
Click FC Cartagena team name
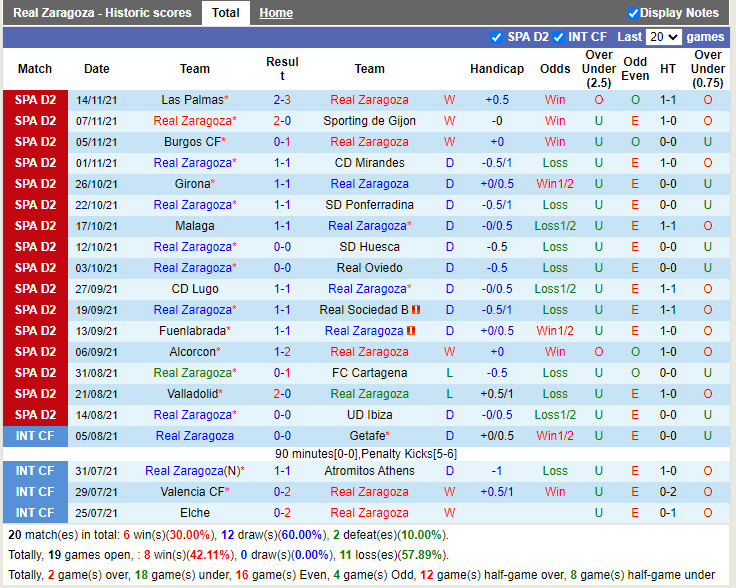coord(369,373)
